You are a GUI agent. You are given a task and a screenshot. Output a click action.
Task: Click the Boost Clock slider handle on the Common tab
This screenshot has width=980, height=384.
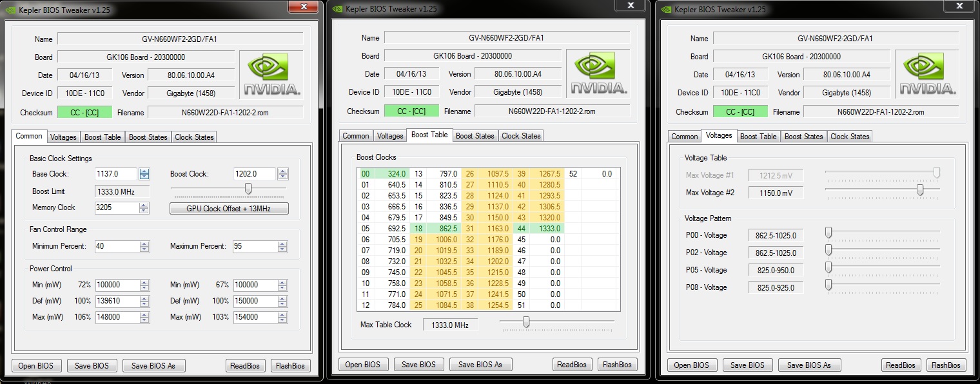click(248, 188)
